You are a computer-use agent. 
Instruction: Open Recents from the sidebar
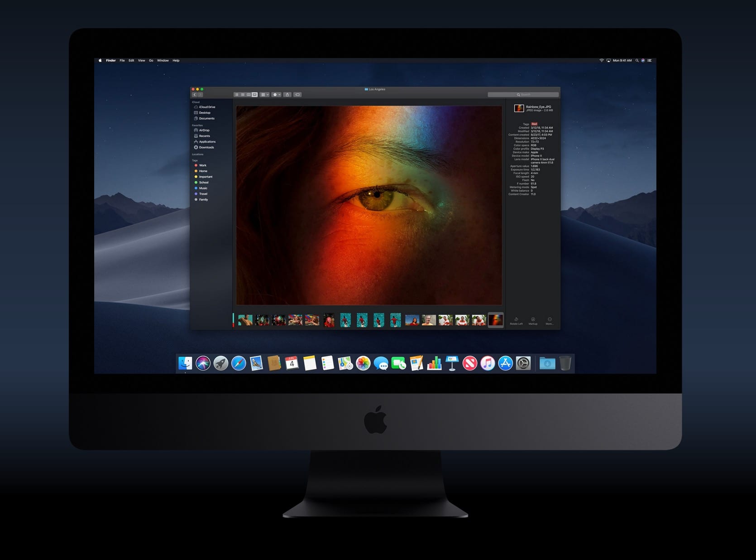(202, 136)
